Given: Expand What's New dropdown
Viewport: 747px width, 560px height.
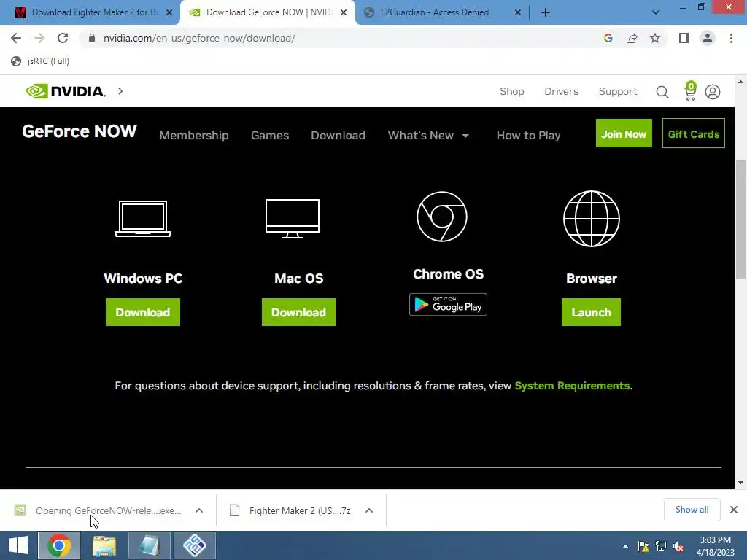Looking at the screenshot, I should [428, 135].
